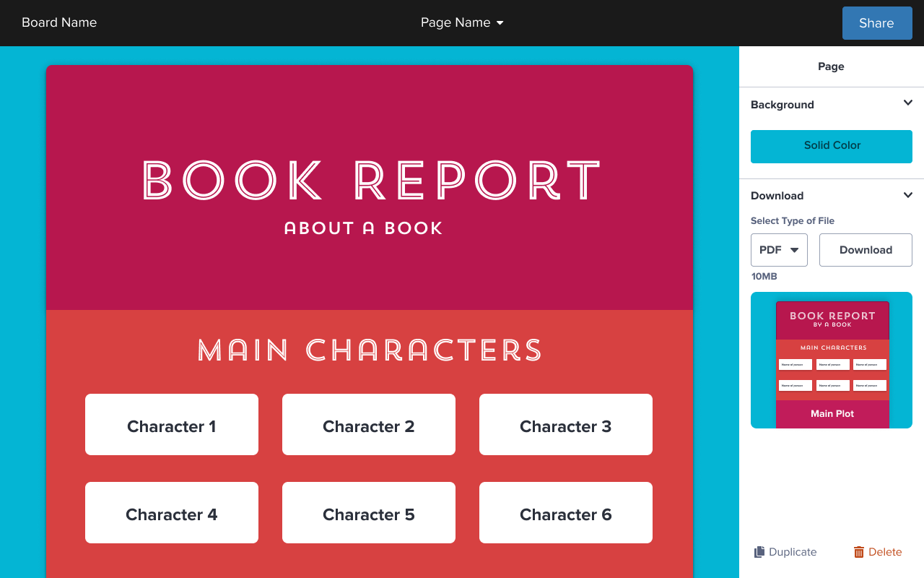This screenshot has height=578, width=924.
Task: Select the Solid Color background swatch
Action: click(832, 146)
